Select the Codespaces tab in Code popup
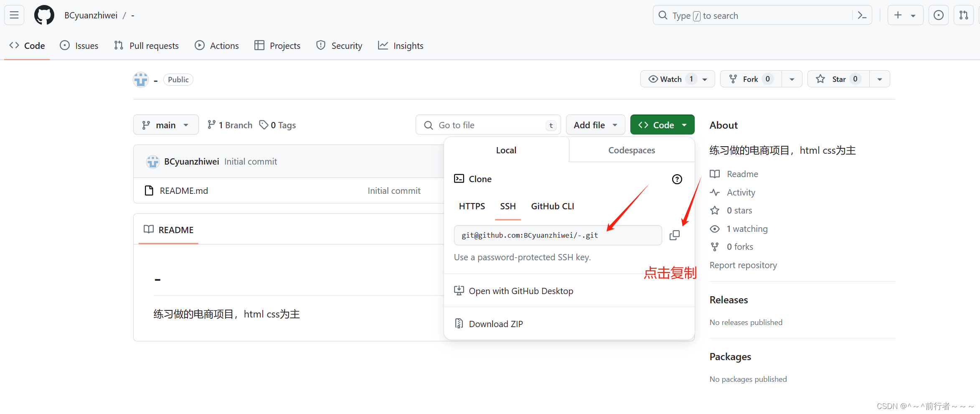Viewport: 980px width, 414px height. [x=632, y=150]
